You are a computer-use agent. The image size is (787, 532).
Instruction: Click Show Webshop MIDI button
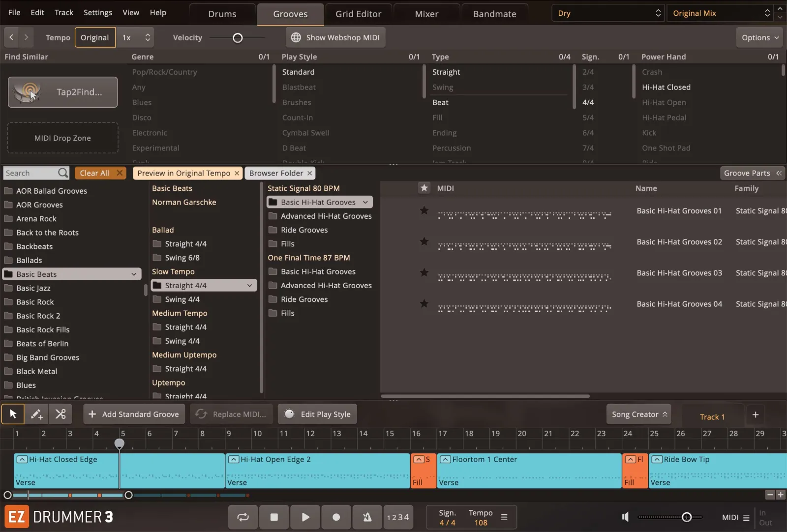click(335, 37)
